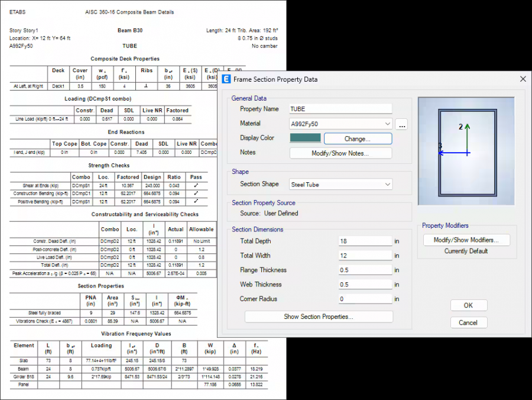Click "Live Load Defl. (in)" row label

pos(54,257)
